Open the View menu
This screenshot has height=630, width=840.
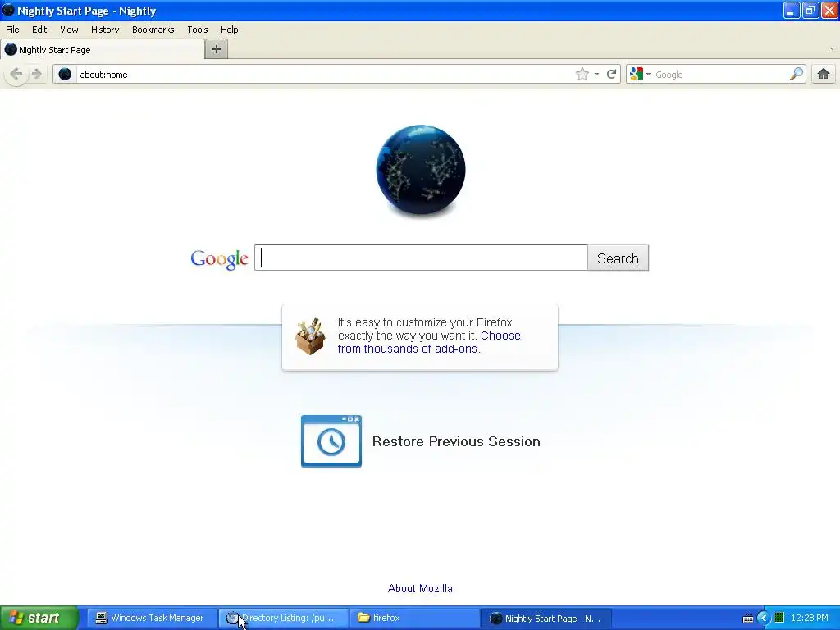pos(69,30)
